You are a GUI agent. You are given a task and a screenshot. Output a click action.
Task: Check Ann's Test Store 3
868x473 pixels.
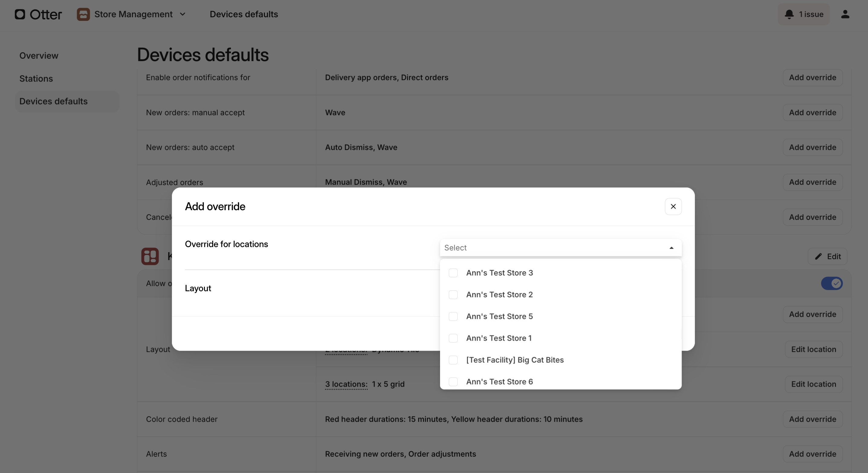tap(453, 273)
